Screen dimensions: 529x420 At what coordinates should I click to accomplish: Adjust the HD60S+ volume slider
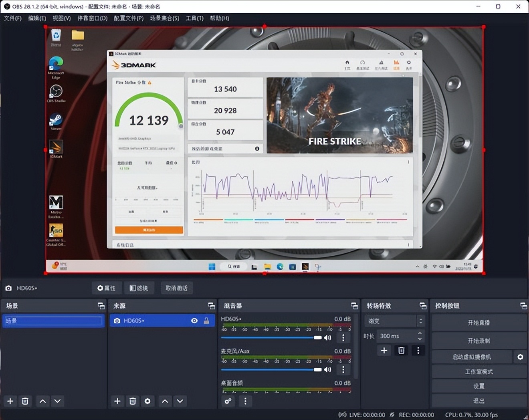point(318,337)
